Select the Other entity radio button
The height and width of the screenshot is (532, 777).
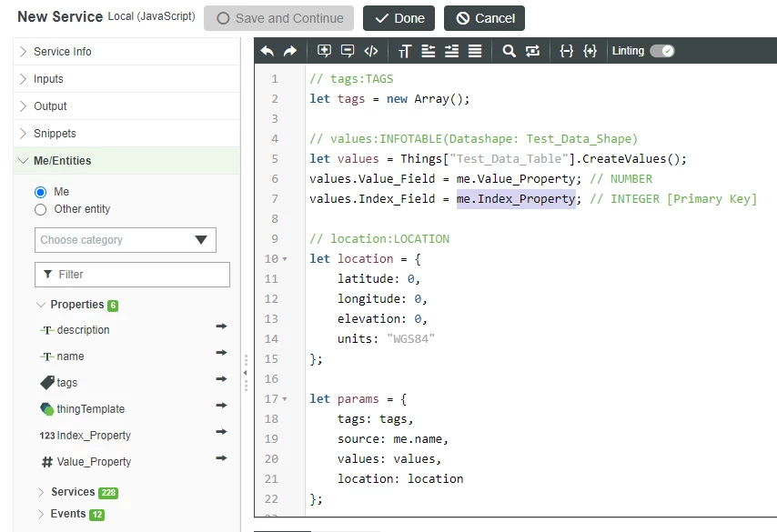point(41,209)
